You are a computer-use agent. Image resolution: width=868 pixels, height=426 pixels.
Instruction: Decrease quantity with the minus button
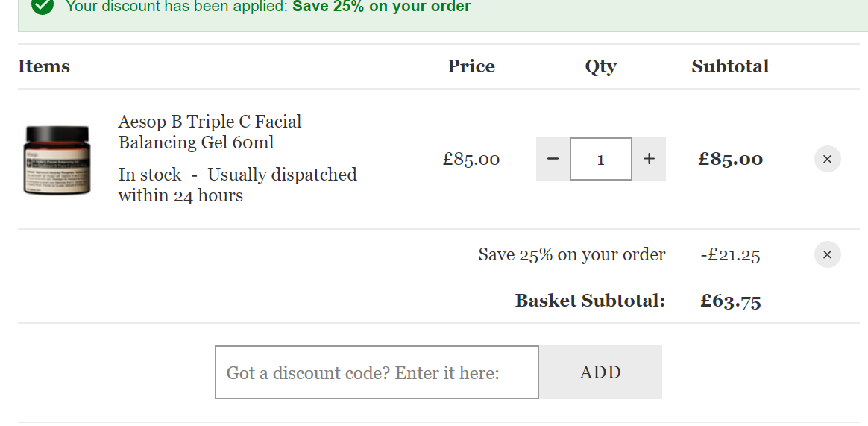tap(553, 159)
